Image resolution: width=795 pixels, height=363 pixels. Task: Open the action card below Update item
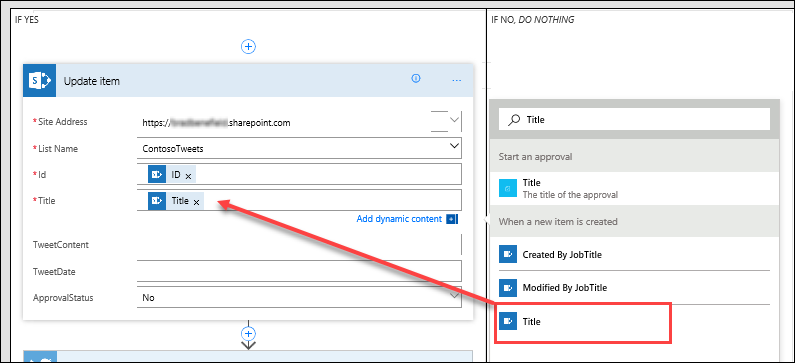[x=248, y=356]
